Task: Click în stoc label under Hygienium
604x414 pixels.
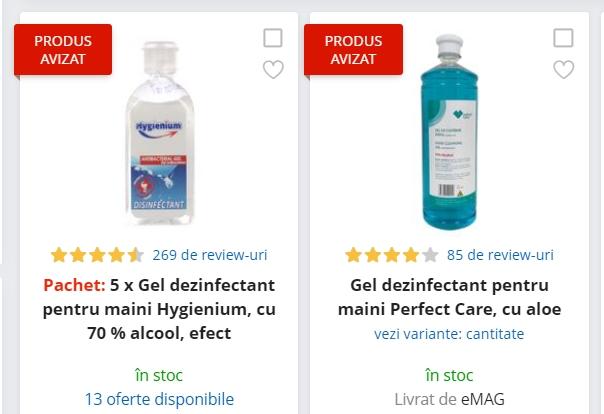Action: pyautogui.click(x=159, y=375)
